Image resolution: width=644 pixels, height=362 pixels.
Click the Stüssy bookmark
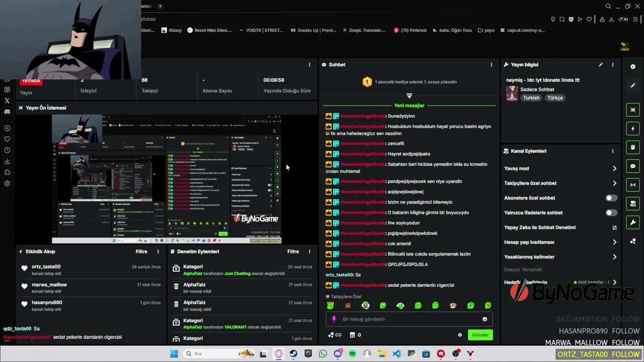tap(172, 30)
